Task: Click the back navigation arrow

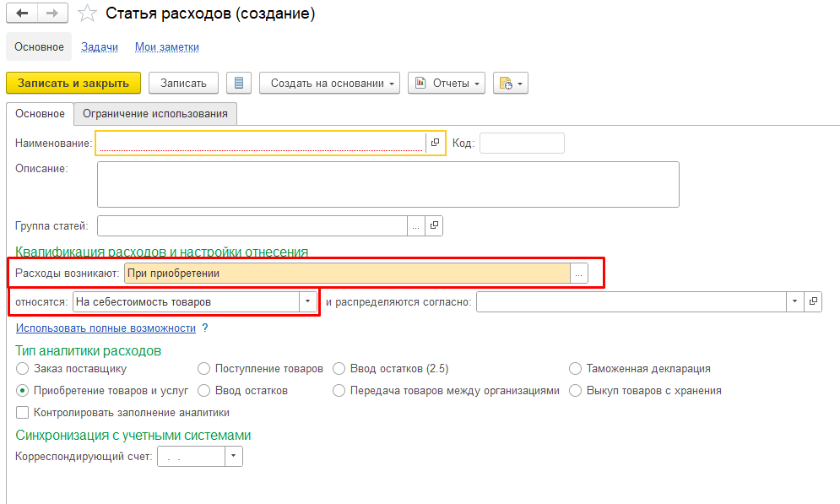Action: (x=23, y=14)
